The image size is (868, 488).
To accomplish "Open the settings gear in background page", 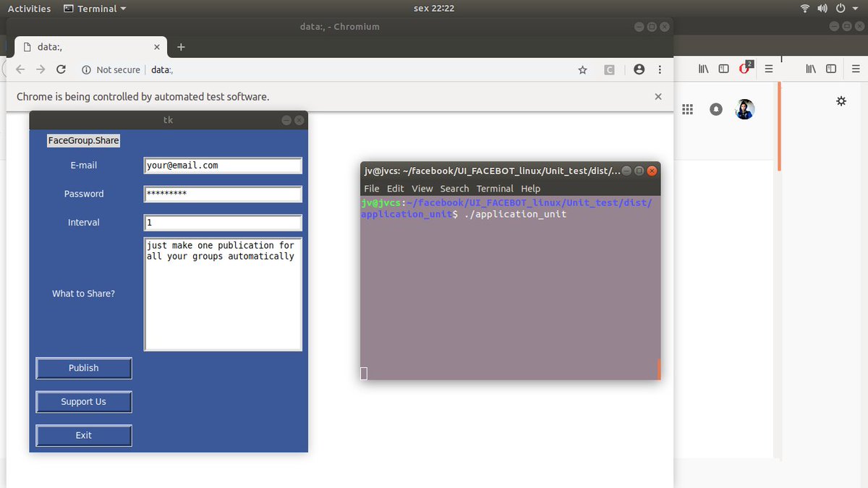I will tap(841, 101).
